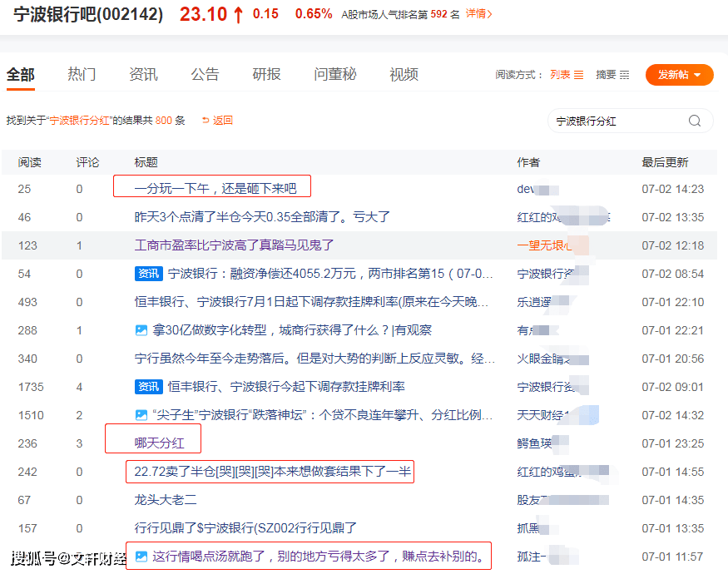Click the timestamp 07-02 09:01

pyautogui.click(x=673, y=387)
